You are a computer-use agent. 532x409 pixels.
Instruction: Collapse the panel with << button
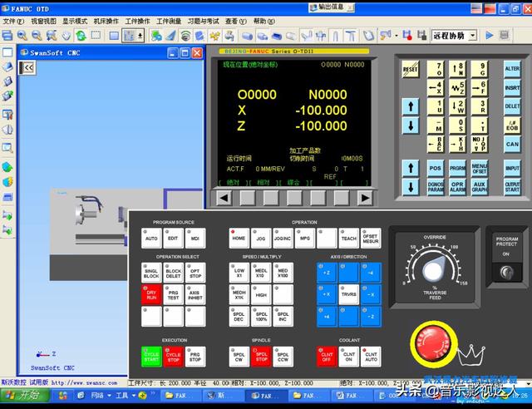click(27, 67)
